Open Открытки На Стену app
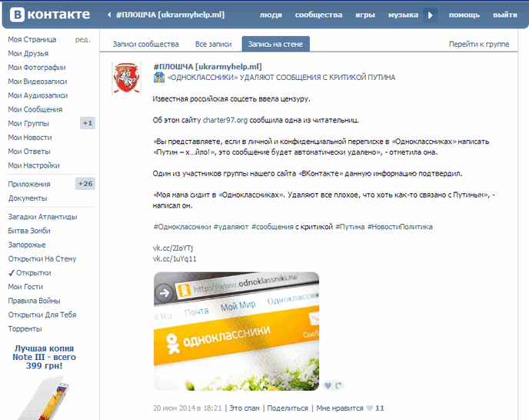The image size is (529, 420). point(42,259)
